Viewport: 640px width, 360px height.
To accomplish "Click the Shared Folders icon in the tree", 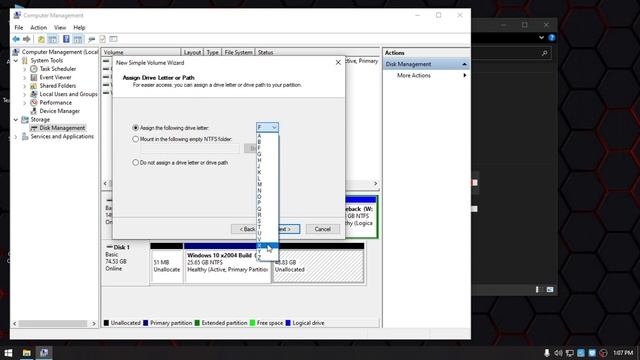I will [34, 86].
